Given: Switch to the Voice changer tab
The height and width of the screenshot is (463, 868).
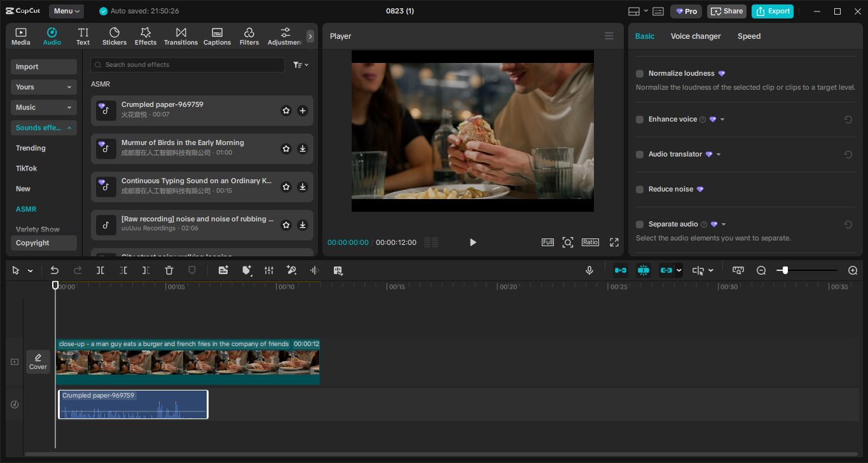Looking at the screenshot, I should tap(695, 36).
